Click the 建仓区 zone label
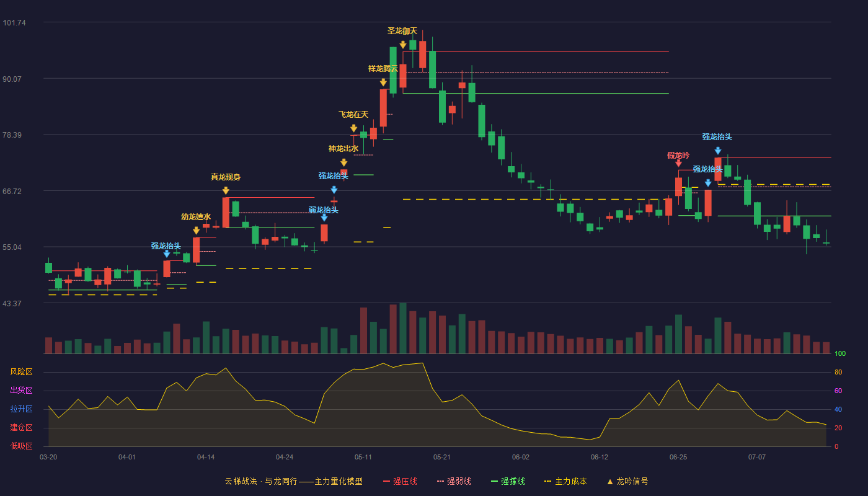868x496 pixels. tap(21, 428)
